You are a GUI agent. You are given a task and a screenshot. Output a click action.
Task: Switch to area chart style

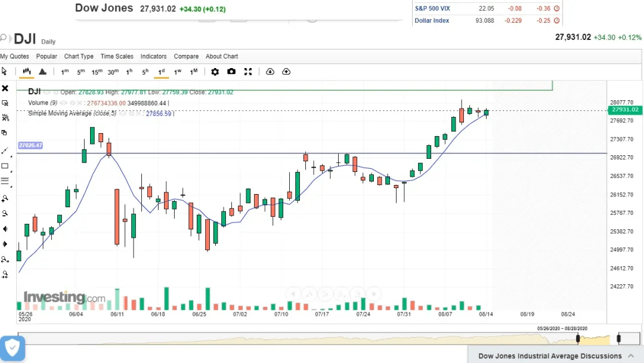tap(42, 72)
